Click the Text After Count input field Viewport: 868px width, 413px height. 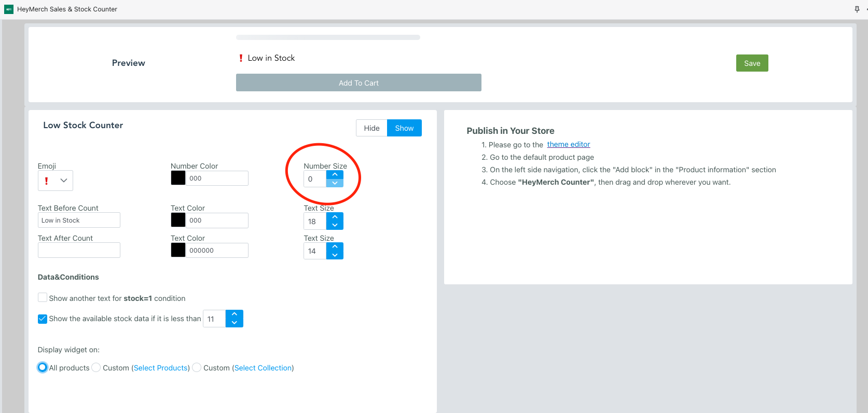click(x=79, y=250)
